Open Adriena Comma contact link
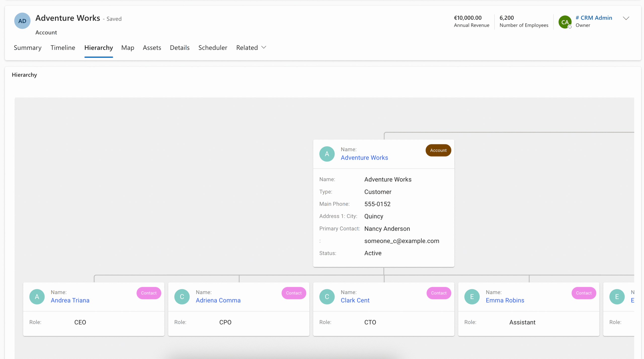Image resolution: width=644 pixels, height=359 pixels. point(218,300)
